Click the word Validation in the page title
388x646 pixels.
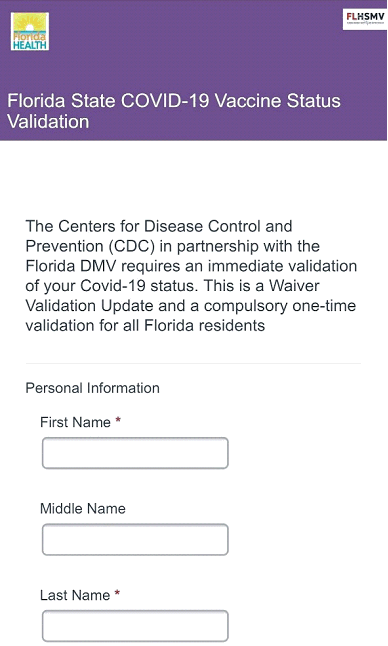pyautogui.click(x=48, y=122)
